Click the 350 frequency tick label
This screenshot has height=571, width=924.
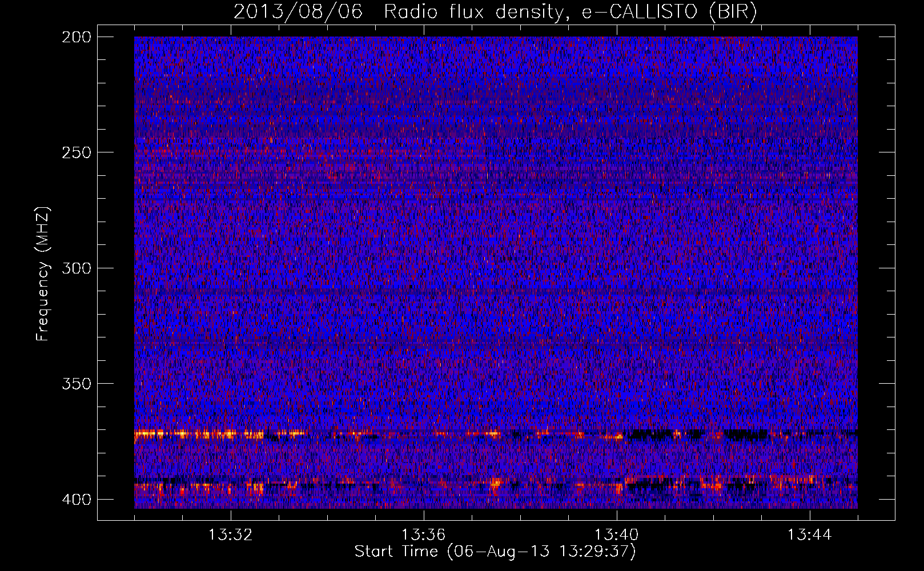point(76,384)
